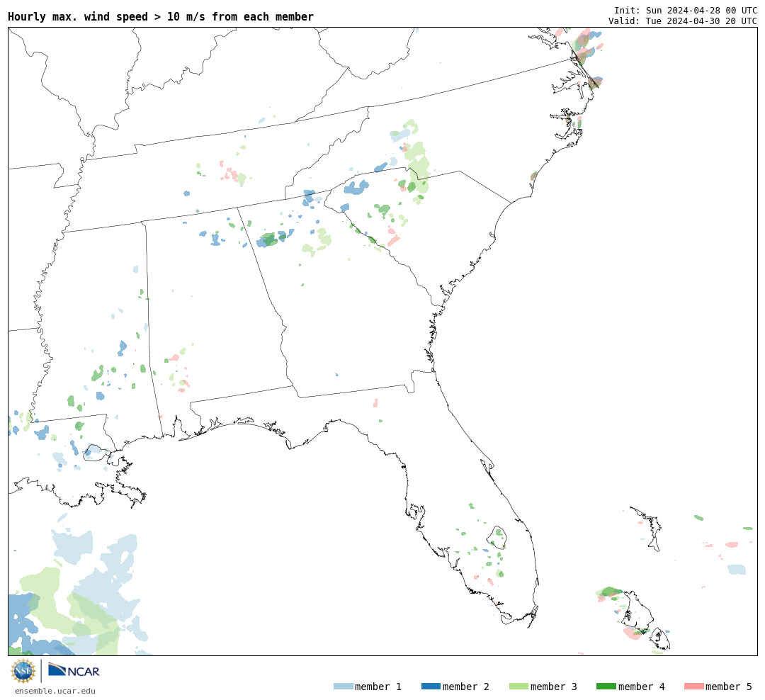Screen dimensions: 765x700
Task: Select the 'member 5' legend label
Action: point(729,687)
